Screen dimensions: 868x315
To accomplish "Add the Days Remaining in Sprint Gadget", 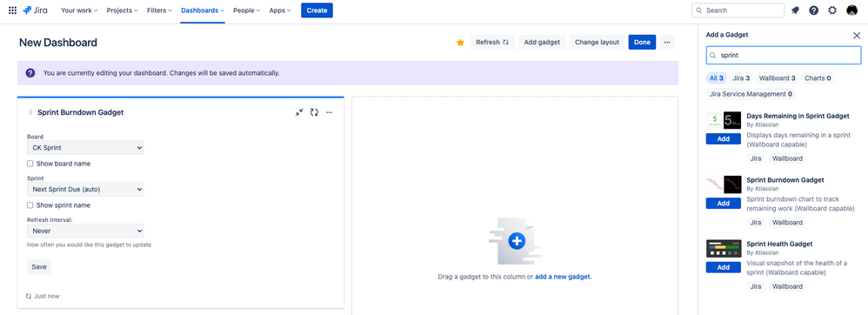I will (x=724, y=139).
